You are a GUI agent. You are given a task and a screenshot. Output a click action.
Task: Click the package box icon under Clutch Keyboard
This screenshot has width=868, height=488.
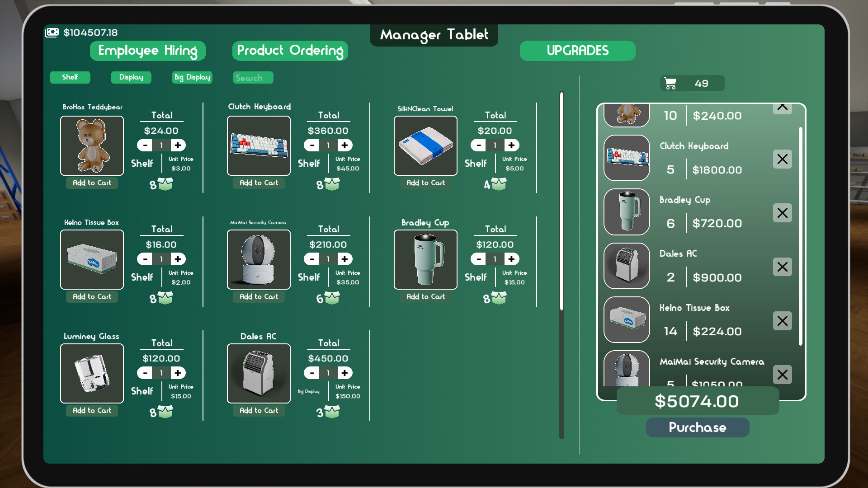pos(333,183)
